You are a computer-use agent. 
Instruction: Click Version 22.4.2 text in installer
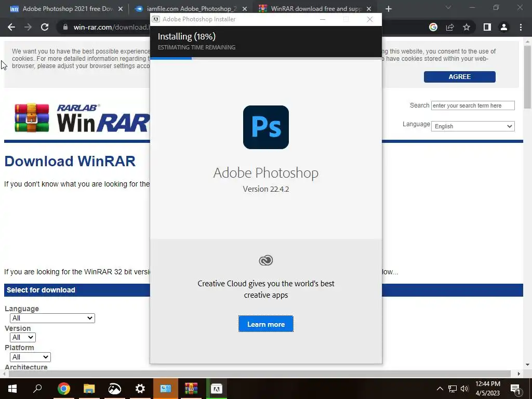click(265, 189)
